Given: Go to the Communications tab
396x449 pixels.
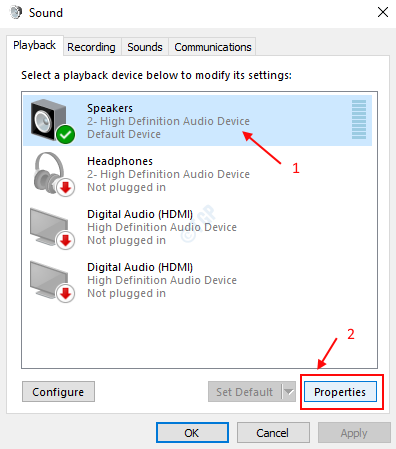Looking at the screenshot, I should click(213, 47).
